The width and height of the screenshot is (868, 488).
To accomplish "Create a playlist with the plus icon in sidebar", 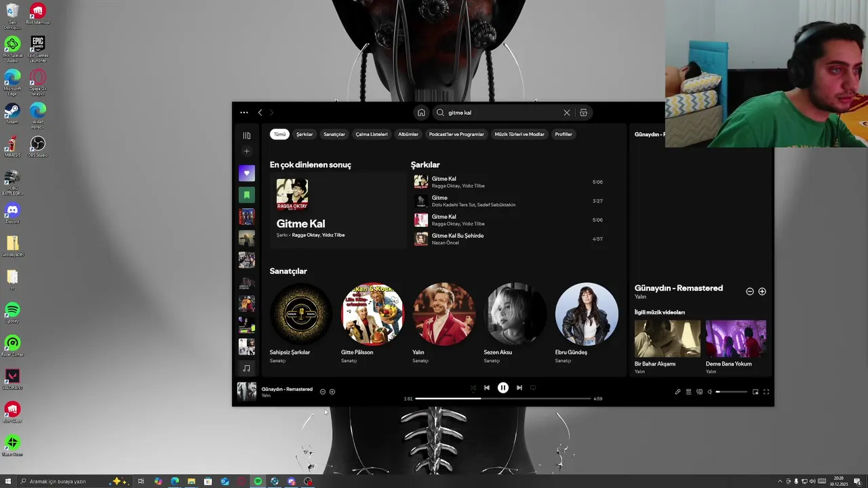I will pyautogui.click(x=247, y=151).
